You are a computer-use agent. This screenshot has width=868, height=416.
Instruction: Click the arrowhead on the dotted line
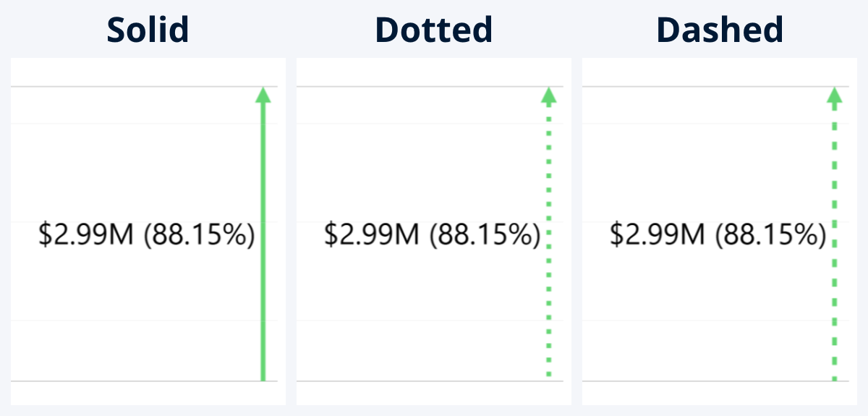pyautogui.click(x=548, y=95)
